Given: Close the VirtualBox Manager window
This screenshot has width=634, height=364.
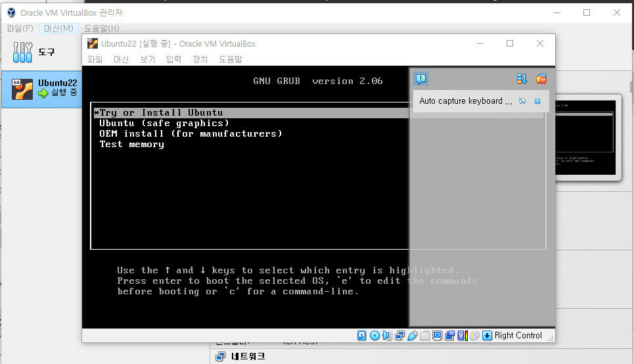Looking at the screenshot, I should [x=617, y=12].
